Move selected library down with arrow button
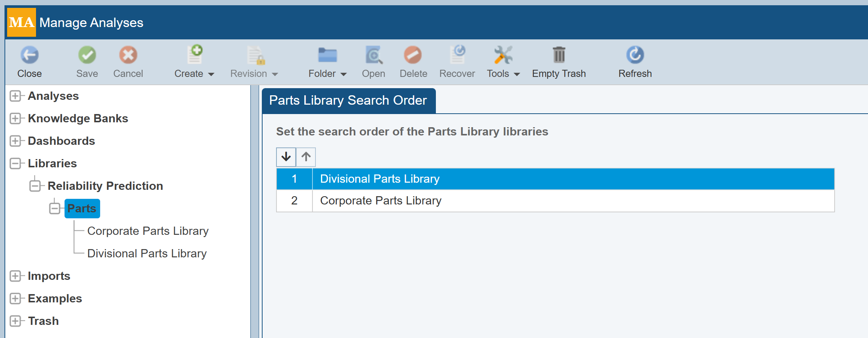 pyautogui.click(x=286, y=157)
